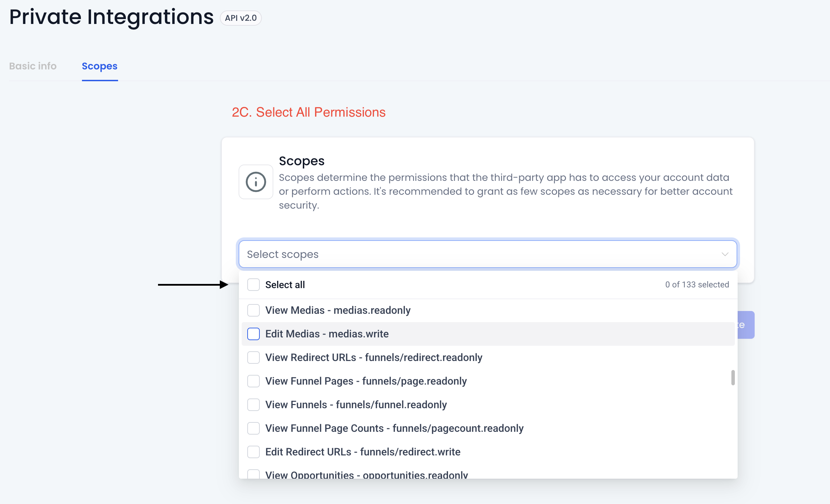Check View Medias - medias.readonly scope

[253, 310]
